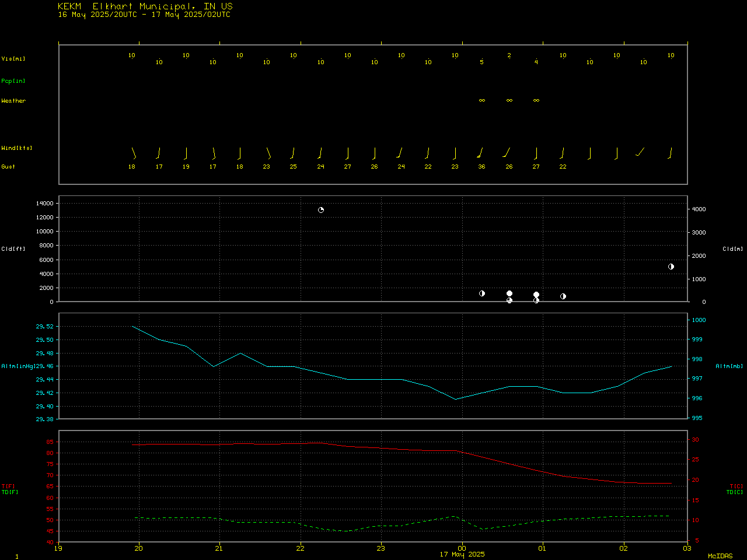This screenshot has height=560, width=747.
Task: Click the wind barb above gust 25
Action: pos(292,153)
